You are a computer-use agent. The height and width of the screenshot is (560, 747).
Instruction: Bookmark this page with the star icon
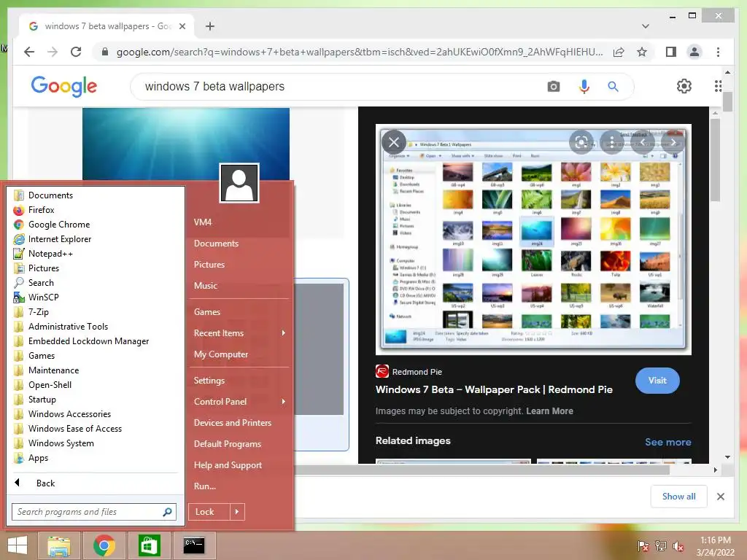coord(642,52)
